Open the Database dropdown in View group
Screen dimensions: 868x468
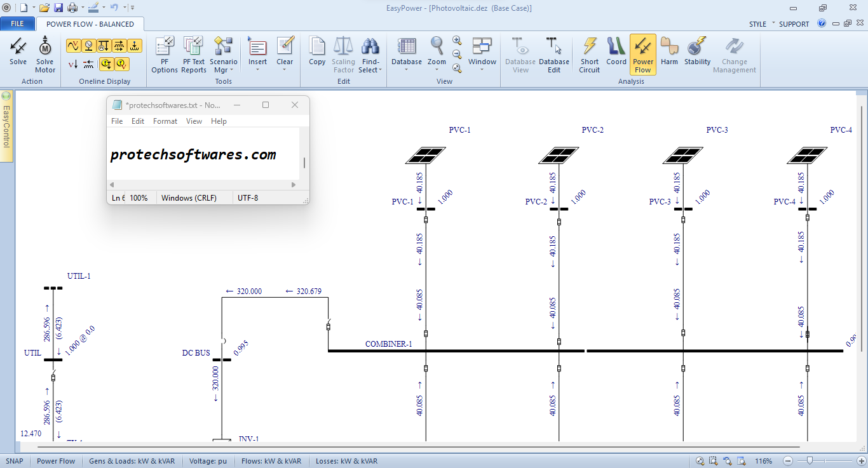(407, 55)
